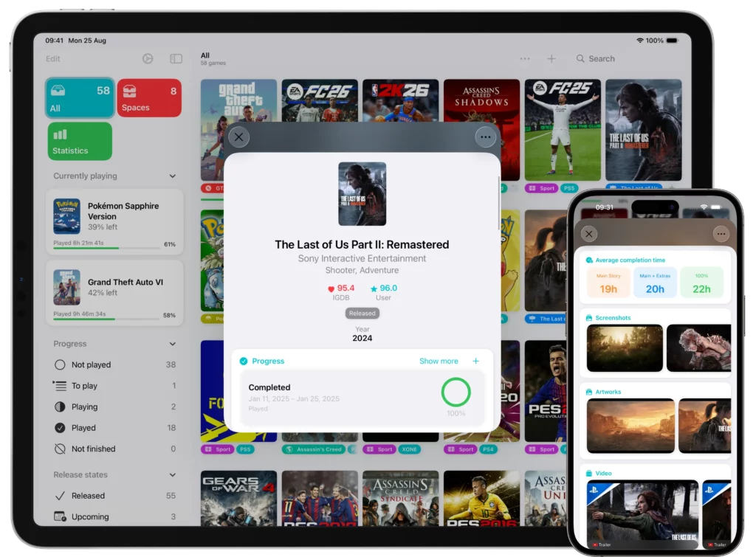This screenshot has width=756, height=557.
Task: Open the three-dots menu in top toolbar
Action: coord(525,59)
